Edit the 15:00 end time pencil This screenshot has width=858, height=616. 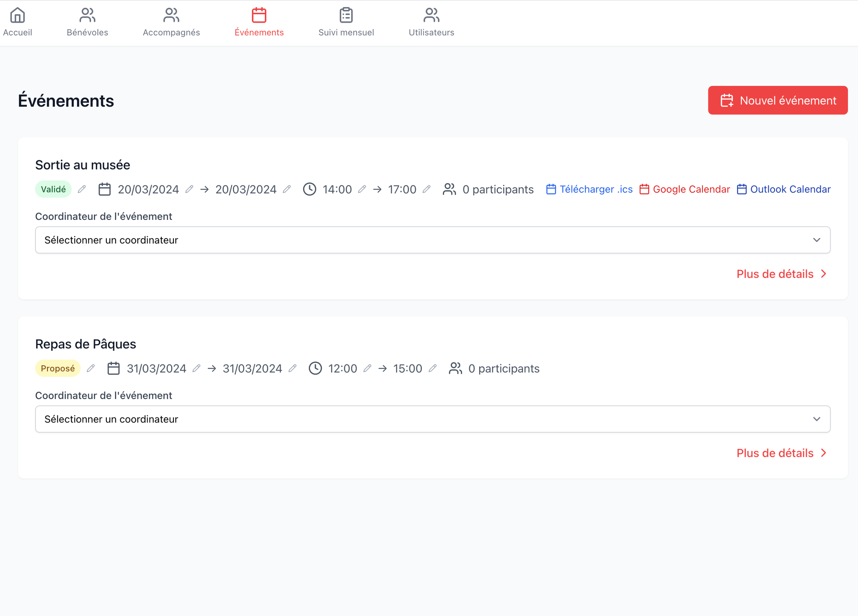(433, 369)
